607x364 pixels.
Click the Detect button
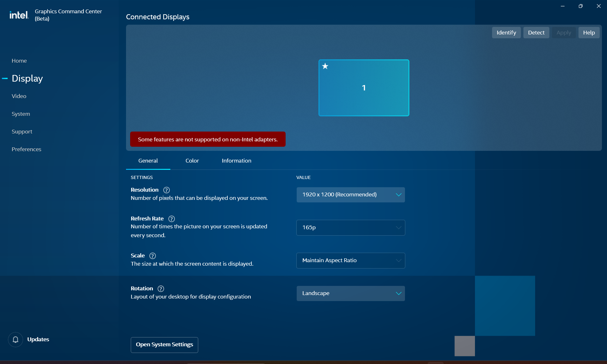[536, 33]
